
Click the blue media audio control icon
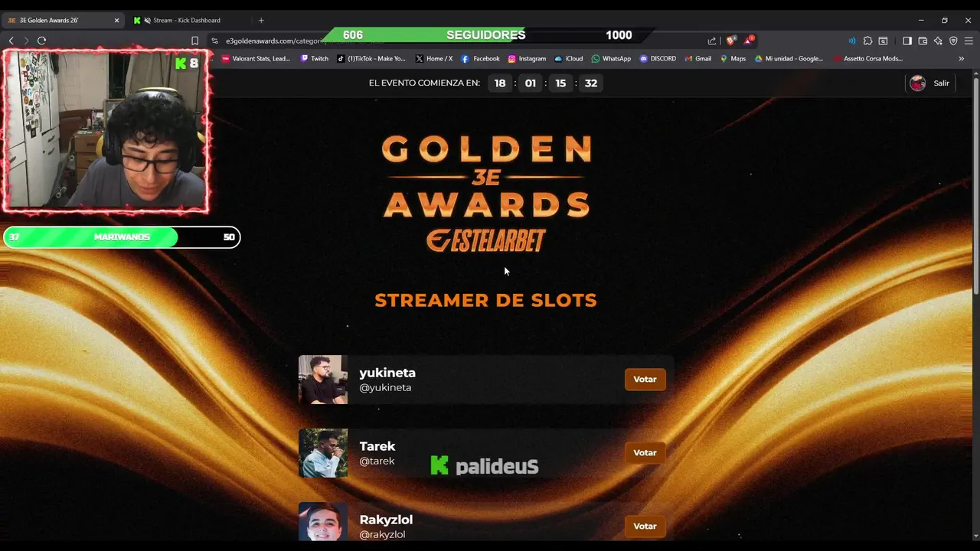[x=852, y=41]
